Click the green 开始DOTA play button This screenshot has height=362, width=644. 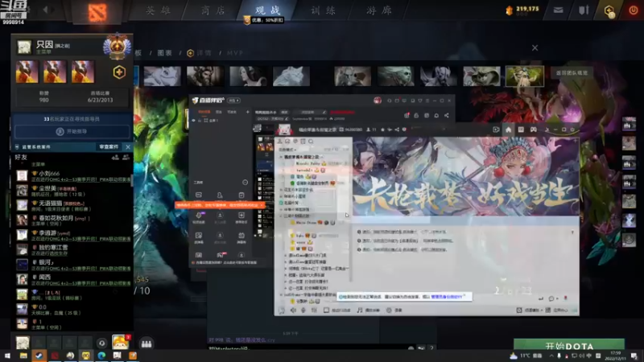tap(569, 345)
